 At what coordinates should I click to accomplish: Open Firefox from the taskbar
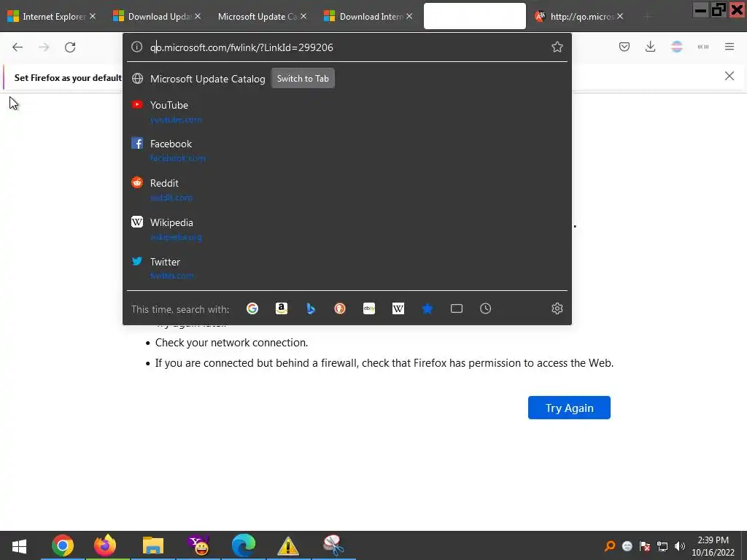(x=105, y=545)
